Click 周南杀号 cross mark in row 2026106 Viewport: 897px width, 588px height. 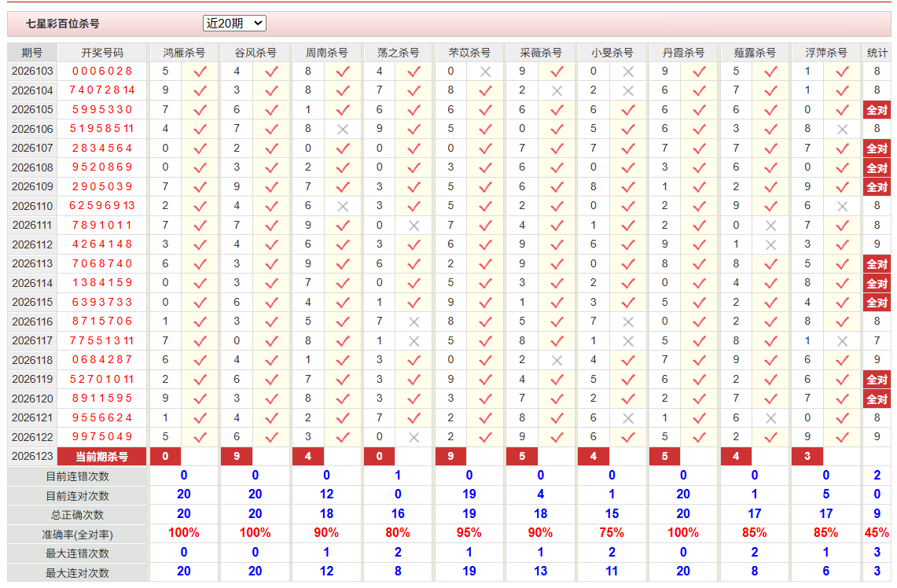click(343, 129)
